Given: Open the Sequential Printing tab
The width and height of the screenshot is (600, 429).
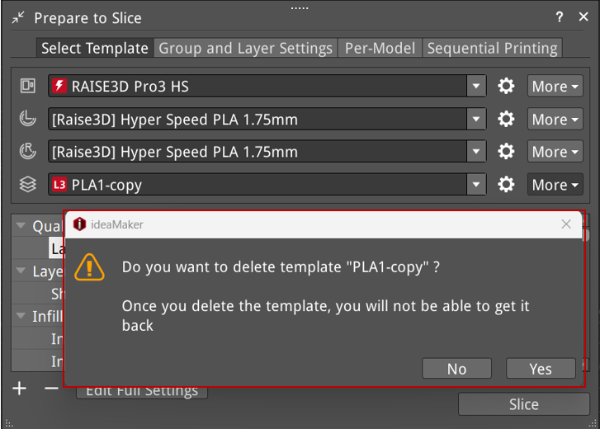Looking at the screenshot, I should [492, 48].
